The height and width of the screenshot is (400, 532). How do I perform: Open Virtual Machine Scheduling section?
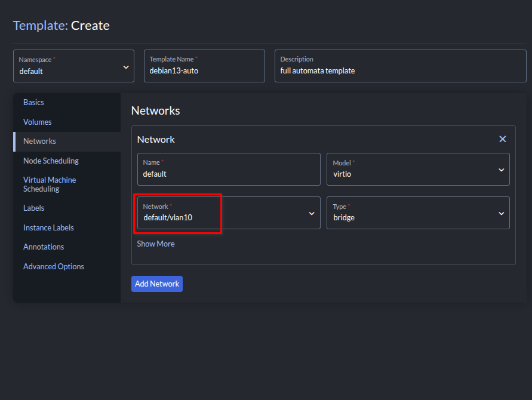tap(50, 184)
